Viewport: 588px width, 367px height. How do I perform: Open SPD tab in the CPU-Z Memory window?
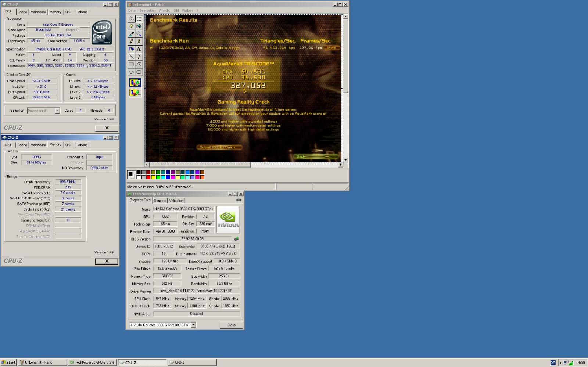pyautogui.click(x=68, y=145)
